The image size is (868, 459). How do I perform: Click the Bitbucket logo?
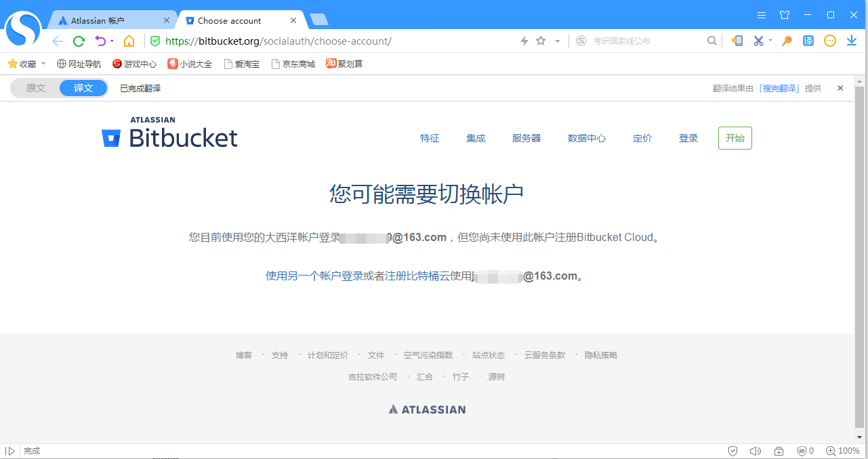[x=169, y=133]
